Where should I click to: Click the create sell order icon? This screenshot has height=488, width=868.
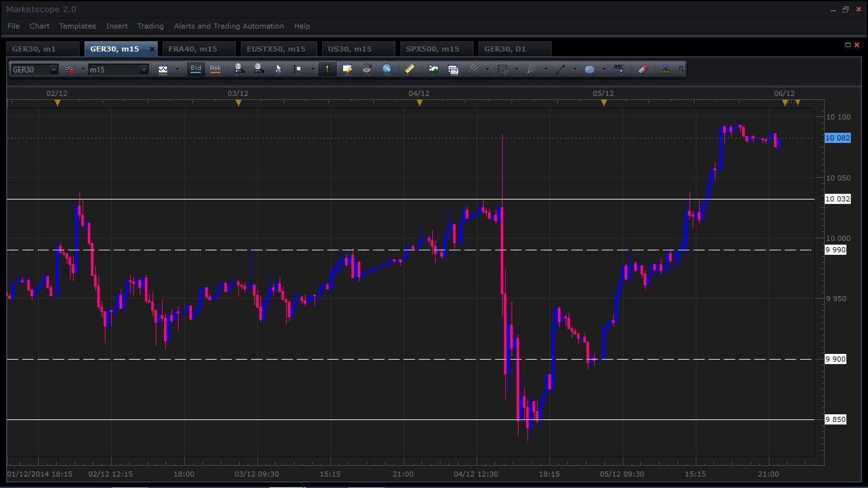point(259,69)
